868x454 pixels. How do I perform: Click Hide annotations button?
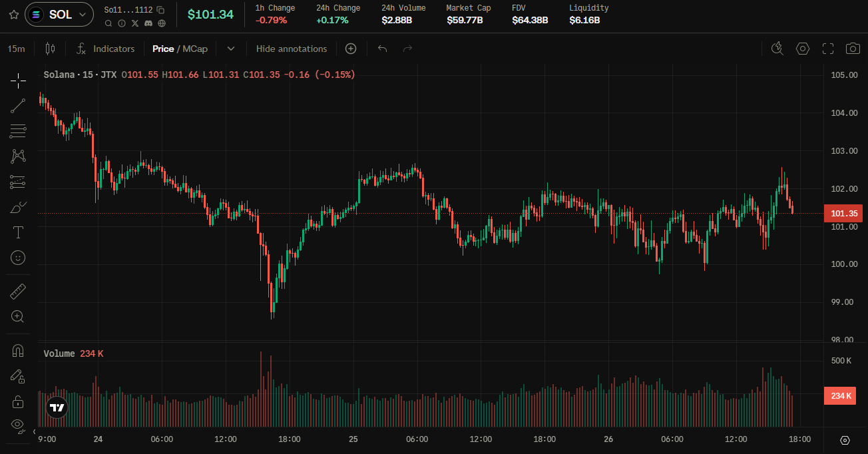click(x=292, y=49)
